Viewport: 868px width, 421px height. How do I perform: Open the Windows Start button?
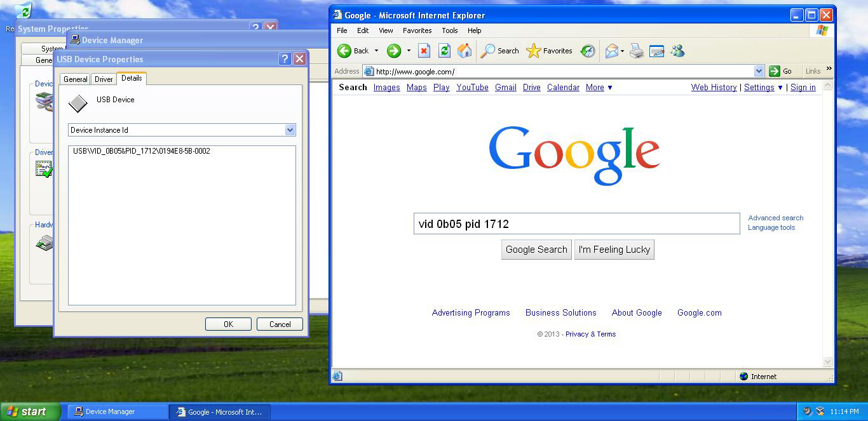click(x=30, y=411)
